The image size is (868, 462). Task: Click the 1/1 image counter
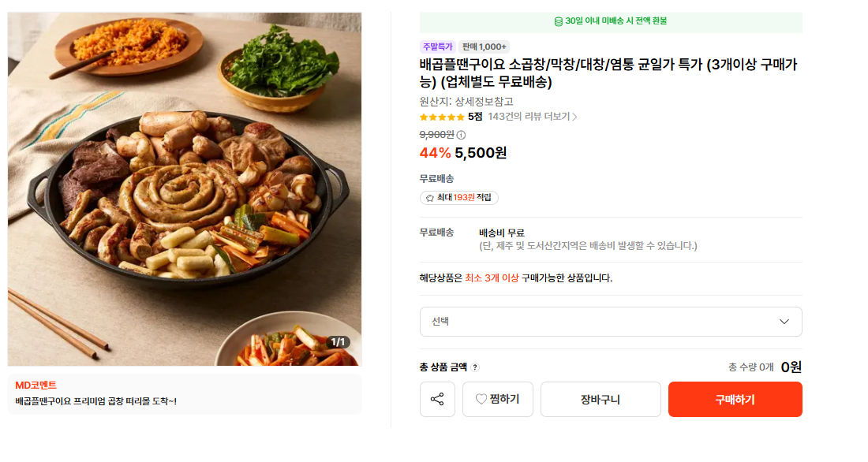tap(338, 342)
